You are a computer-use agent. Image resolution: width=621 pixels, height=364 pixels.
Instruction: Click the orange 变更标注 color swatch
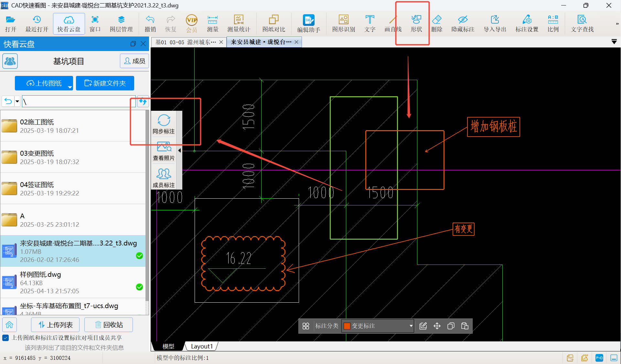point(347,326)
